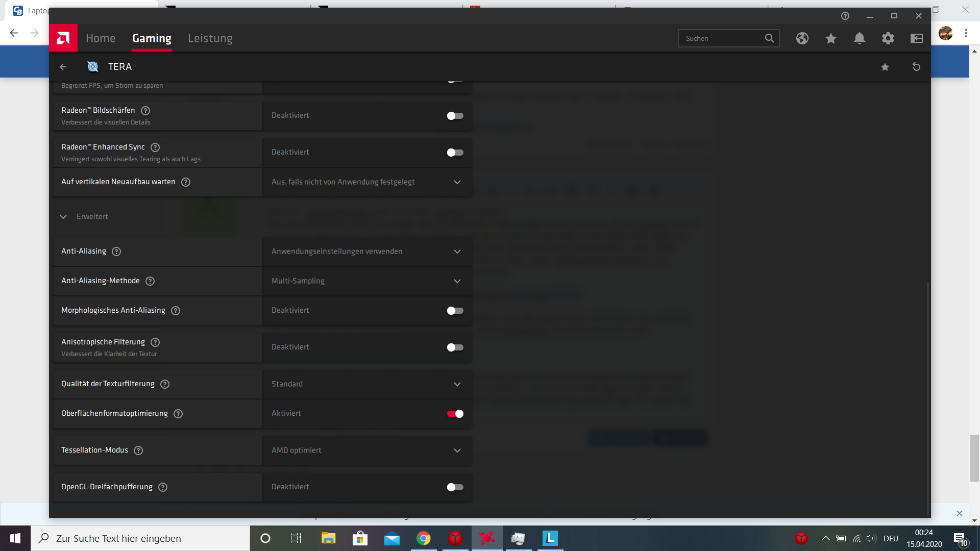The image size is (980, 551).
Task: Disable Oberflächenformatoptimierung toggle
Action: (x=455, y=414)
